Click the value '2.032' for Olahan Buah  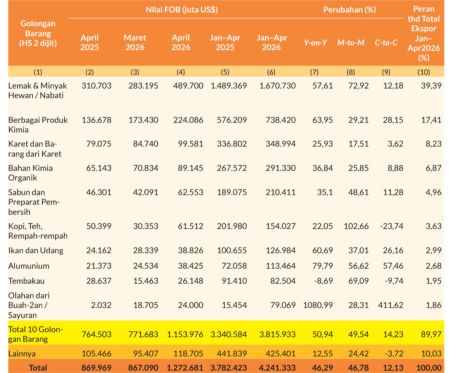[101, 305]
